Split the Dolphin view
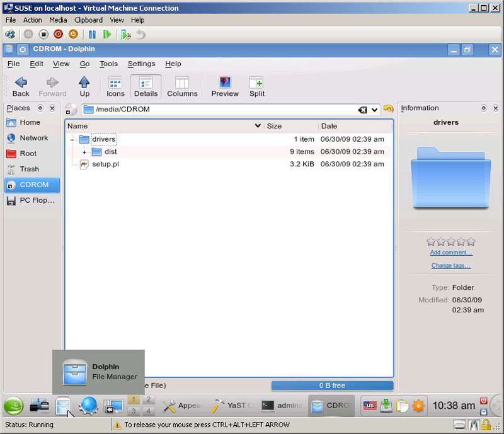Viewport: 504px width, 434px height. 257,87
